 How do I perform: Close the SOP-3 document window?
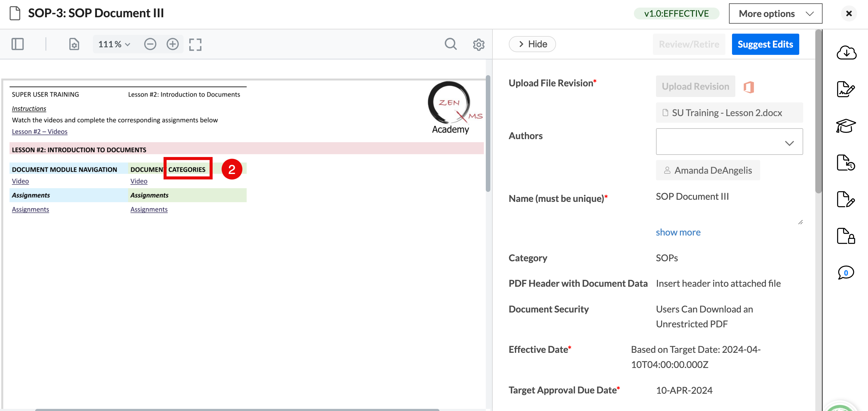point(849,13)
